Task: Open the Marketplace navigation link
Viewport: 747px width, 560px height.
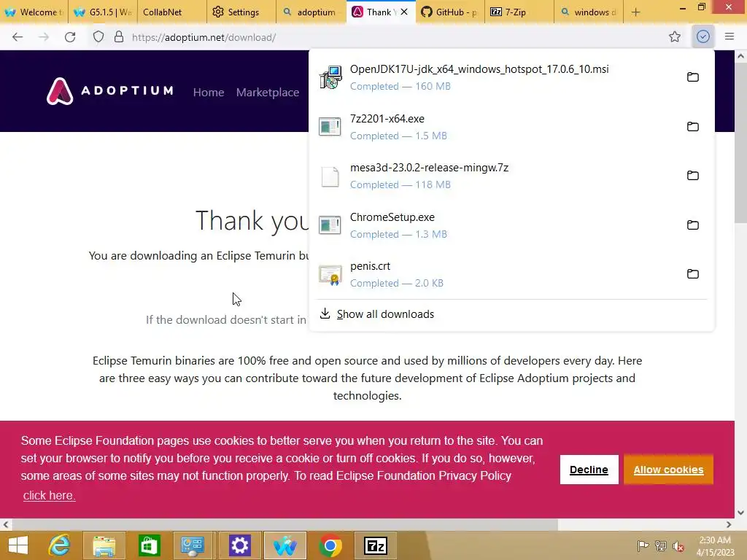Action: pos(268,93)
